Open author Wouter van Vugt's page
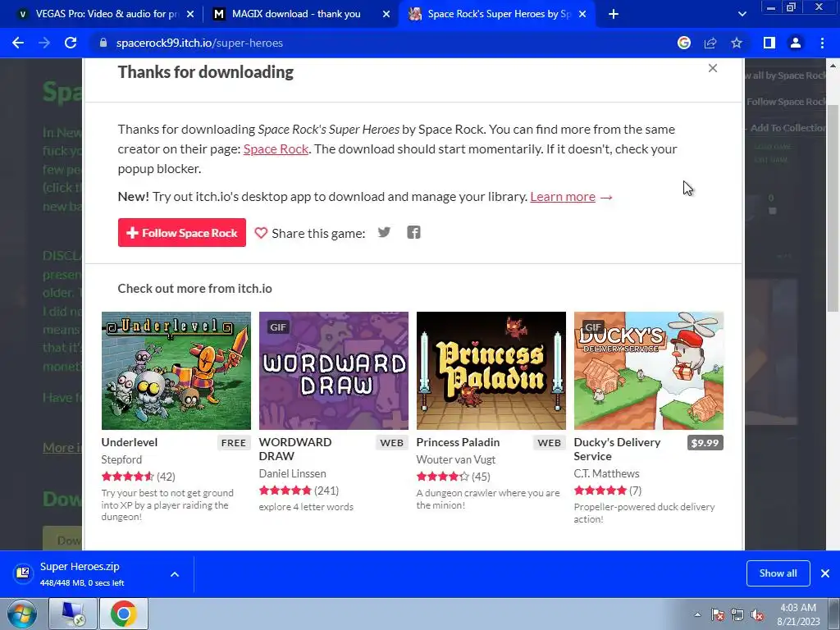The width and height of the screenshot is (840, 630). point(456,459)
